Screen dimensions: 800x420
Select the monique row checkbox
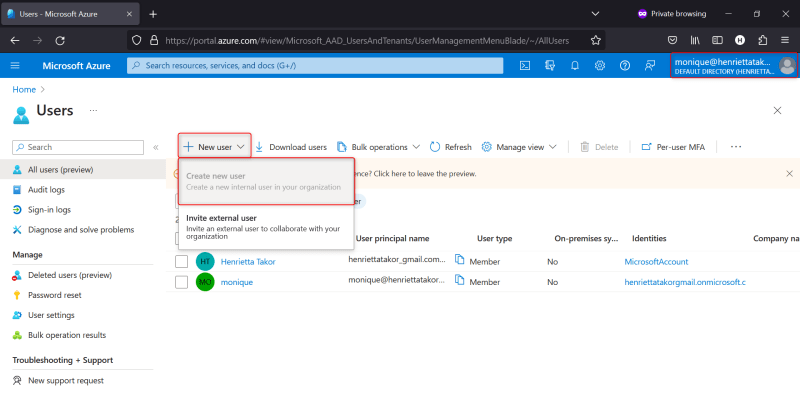181,282
